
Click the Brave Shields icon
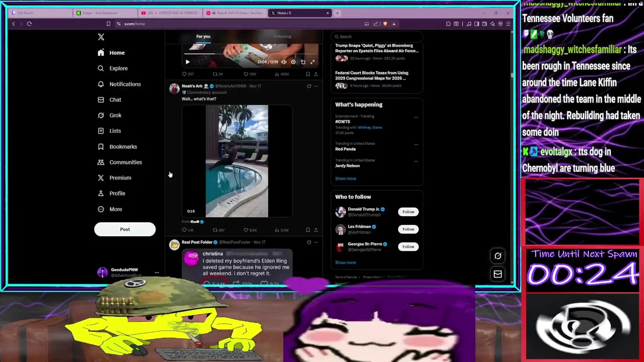point(385,24)
